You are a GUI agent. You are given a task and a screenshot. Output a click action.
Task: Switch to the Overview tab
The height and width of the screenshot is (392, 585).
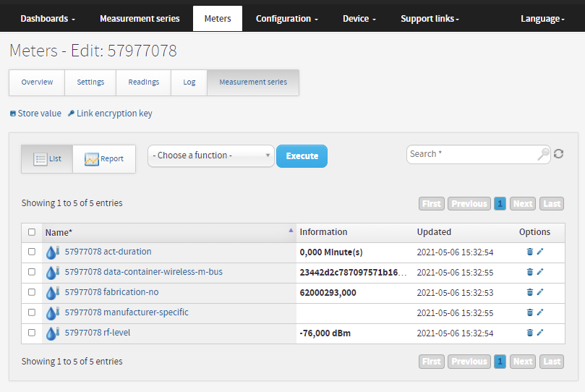pos(37,82)
